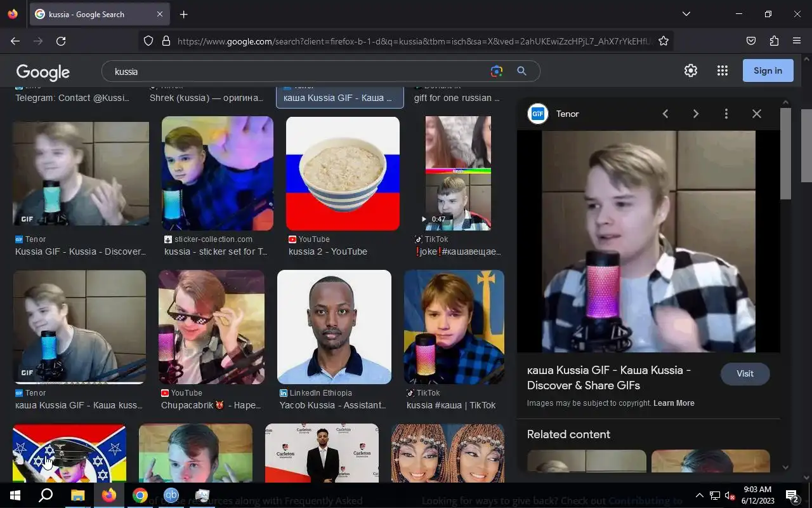This screenshot has height=508, width=812.
Task: Click 'Yacob Kussia - Assistant...' result title
Action: pyautogui.click(x=333, y=405)
